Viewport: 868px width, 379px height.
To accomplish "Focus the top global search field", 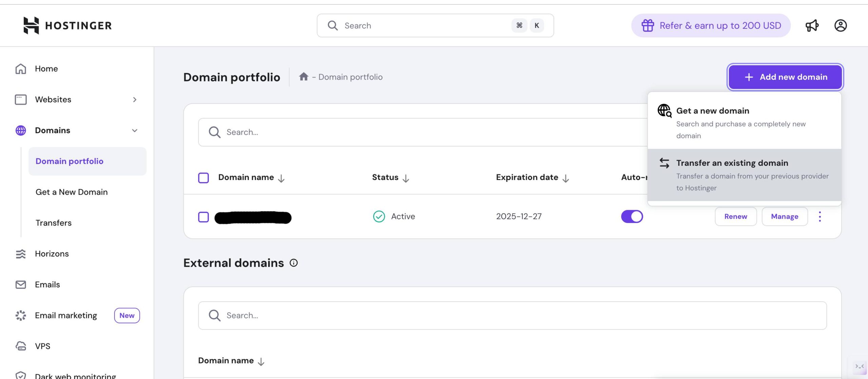I will (424, 25).
